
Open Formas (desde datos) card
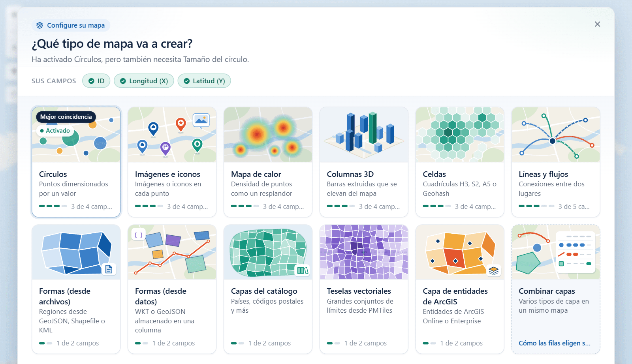[172, 289]
